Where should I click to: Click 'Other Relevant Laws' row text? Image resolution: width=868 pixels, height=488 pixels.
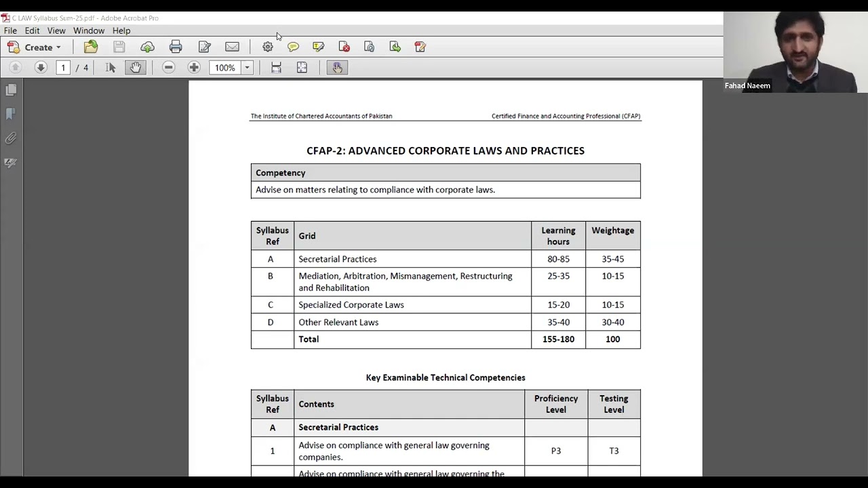coord(338,323)
